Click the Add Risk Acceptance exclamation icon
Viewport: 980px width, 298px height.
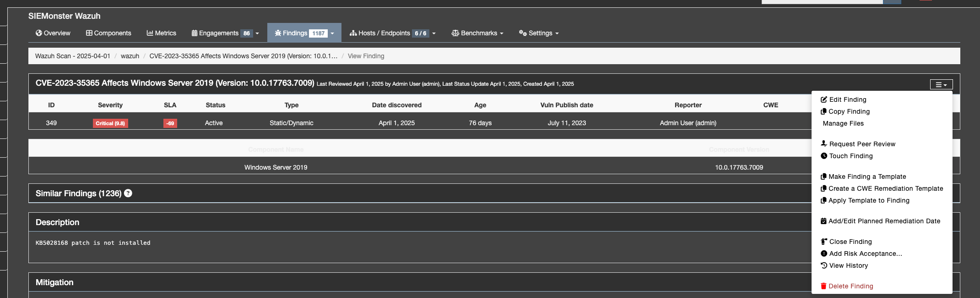(x=823, y=254)
